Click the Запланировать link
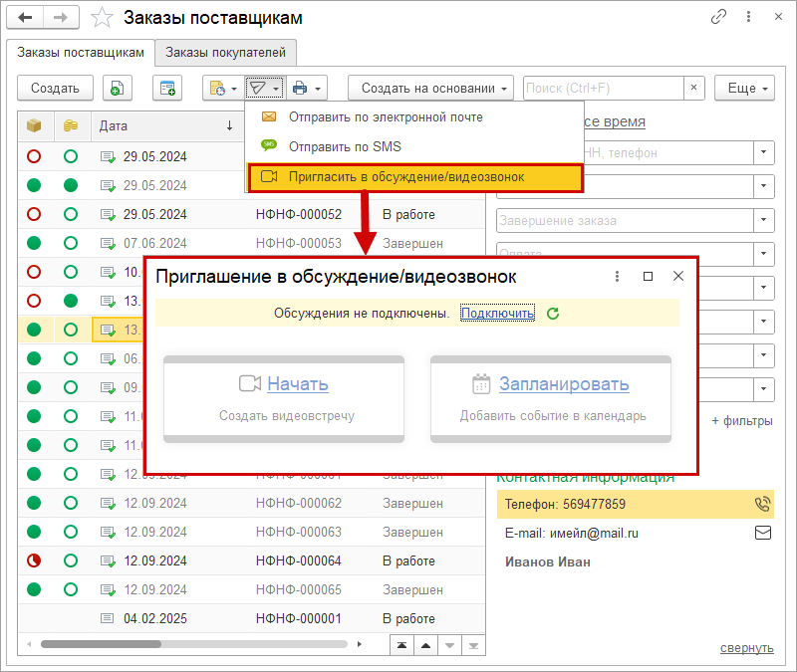The height and width of the screenshot is (672, 797). point(564,384)
